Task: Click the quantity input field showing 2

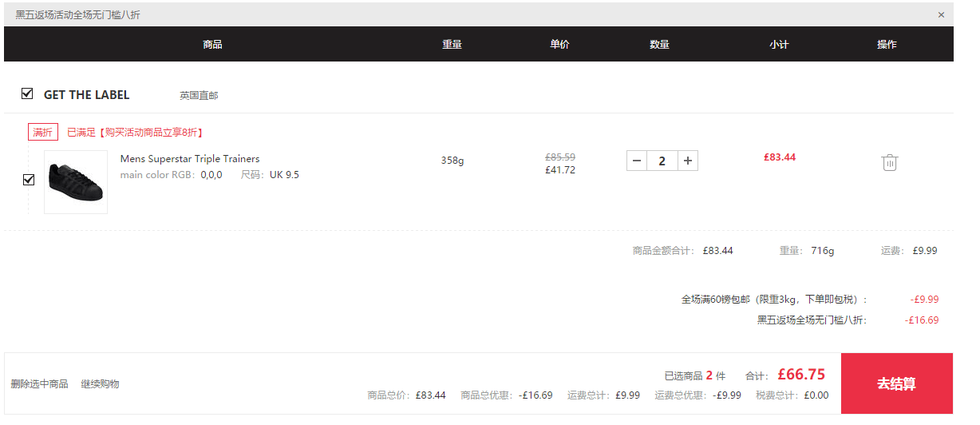Action: (662, 161)
